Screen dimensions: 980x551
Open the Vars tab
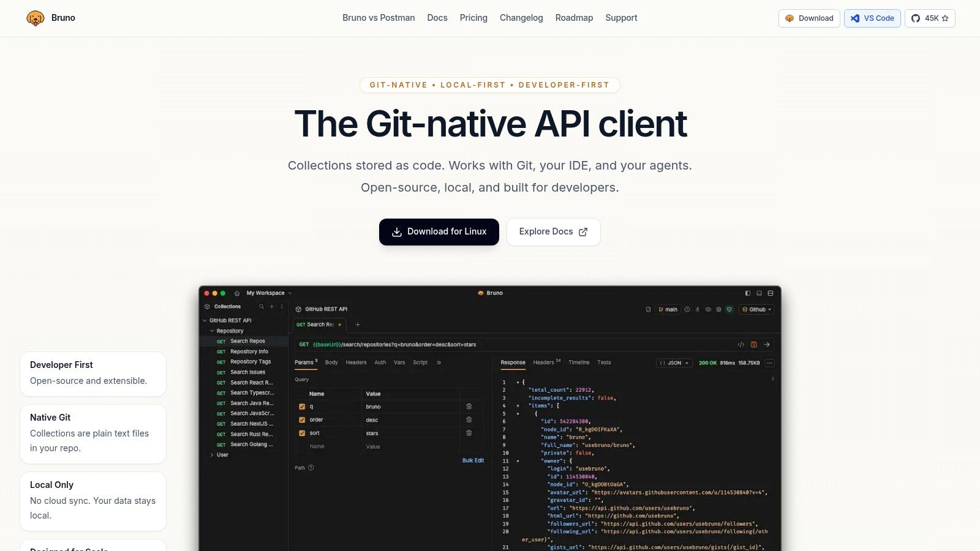(x=399, y=362)
